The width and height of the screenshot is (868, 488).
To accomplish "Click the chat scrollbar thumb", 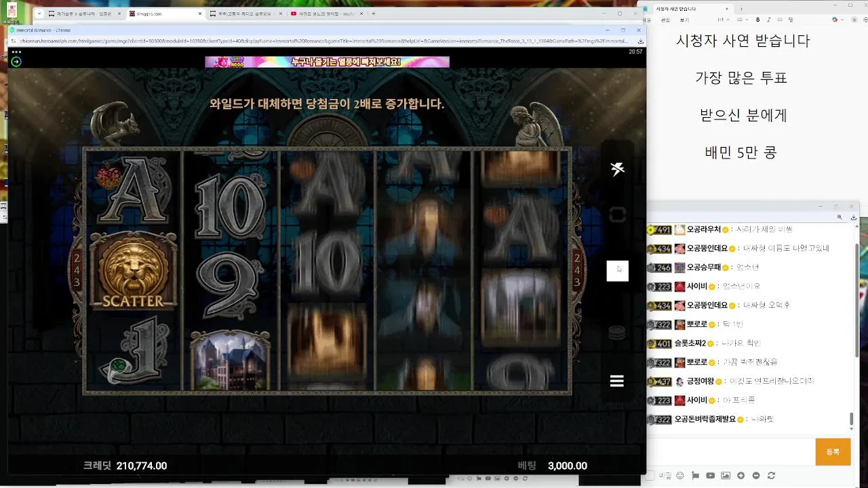I will point(852,420).
